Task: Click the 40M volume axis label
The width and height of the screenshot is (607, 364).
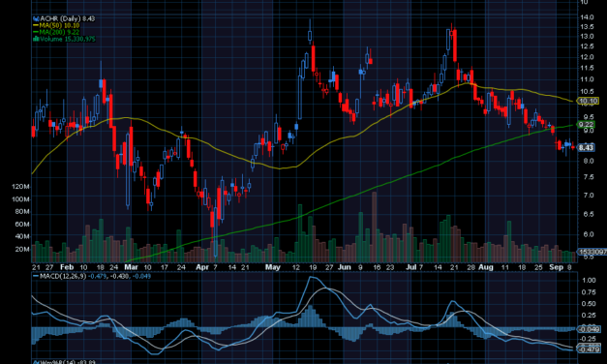Action: point(22,236)
